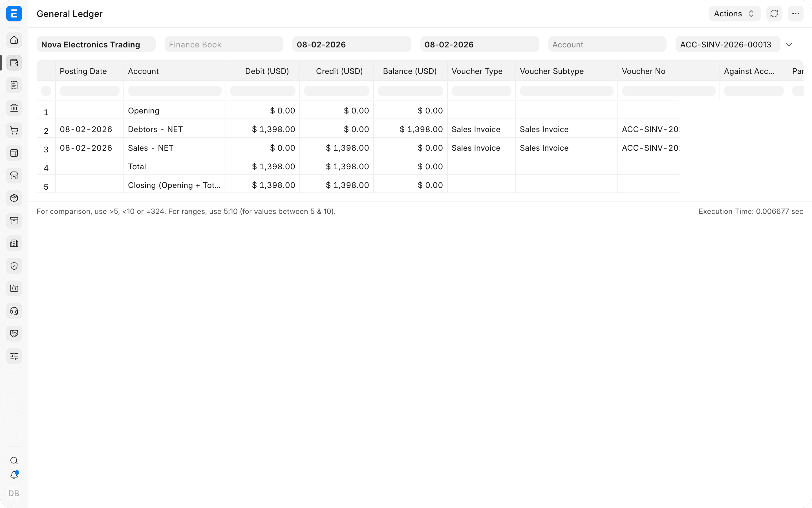Click the Execution Time status text

click(751, 211)
